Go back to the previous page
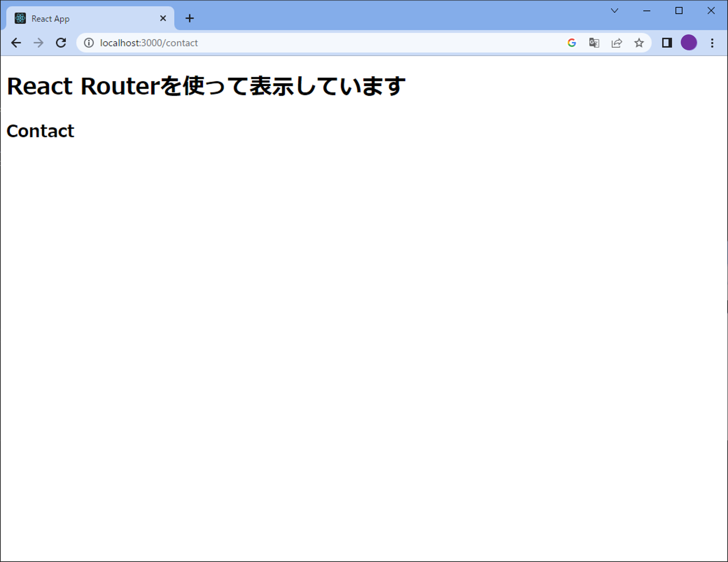728x562 pixels. coord(16,43)
